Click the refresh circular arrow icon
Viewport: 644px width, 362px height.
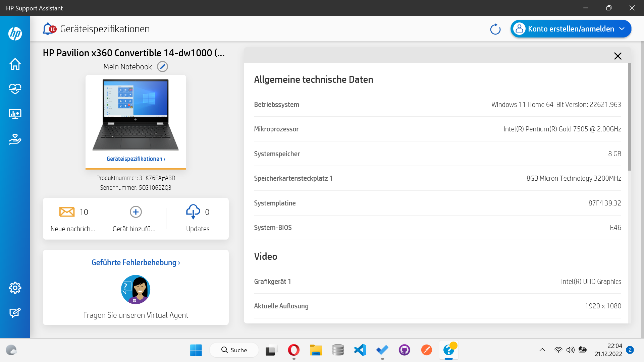(495, 29)
